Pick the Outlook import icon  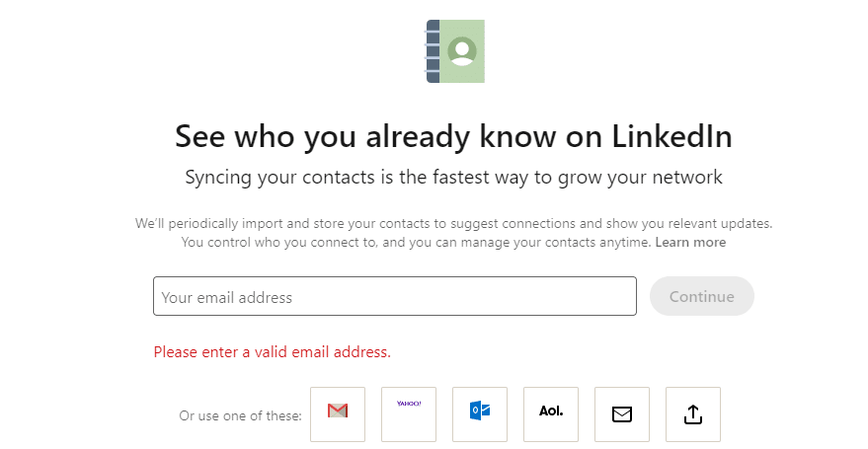pos(480,414)
